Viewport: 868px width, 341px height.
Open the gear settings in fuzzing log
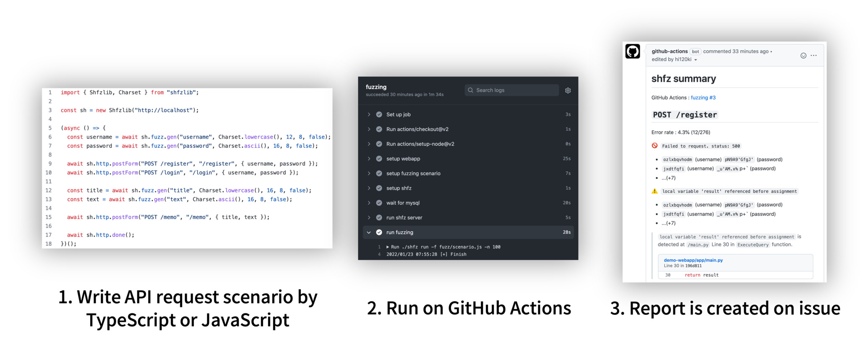click(x=568, y=90)
